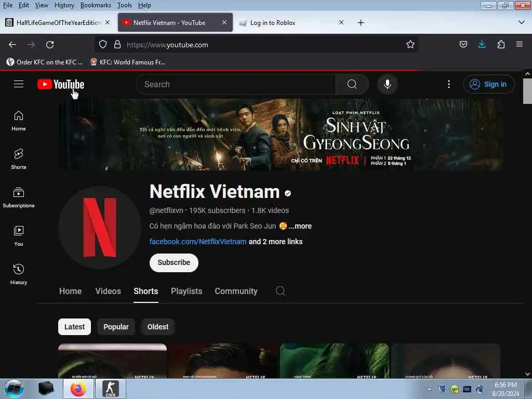The height and width of the screenshot is (399, 532).
Task: Open the 'and 2 more links' text
Action: coord(275,242)
